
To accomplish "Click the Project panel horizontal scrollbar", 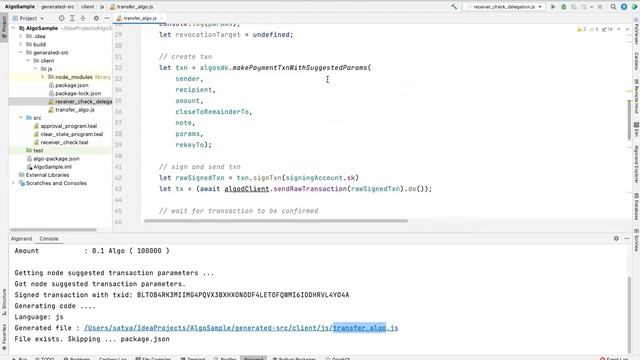I will [x=53, y=230].
